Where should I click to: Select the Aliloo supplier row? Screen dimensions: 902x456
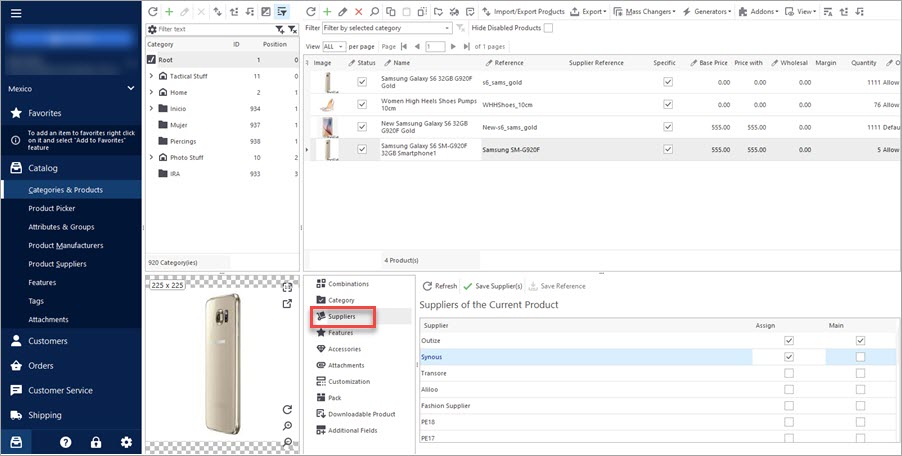pos(658,389)
